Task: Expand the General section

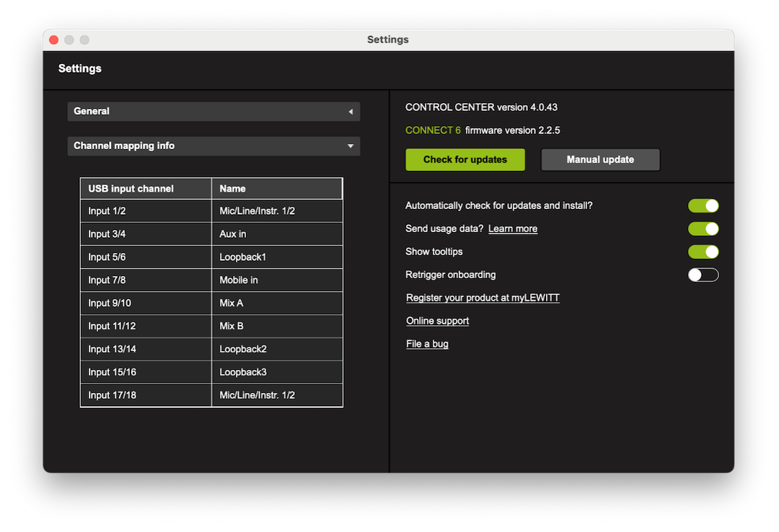Action: (214, 111)
